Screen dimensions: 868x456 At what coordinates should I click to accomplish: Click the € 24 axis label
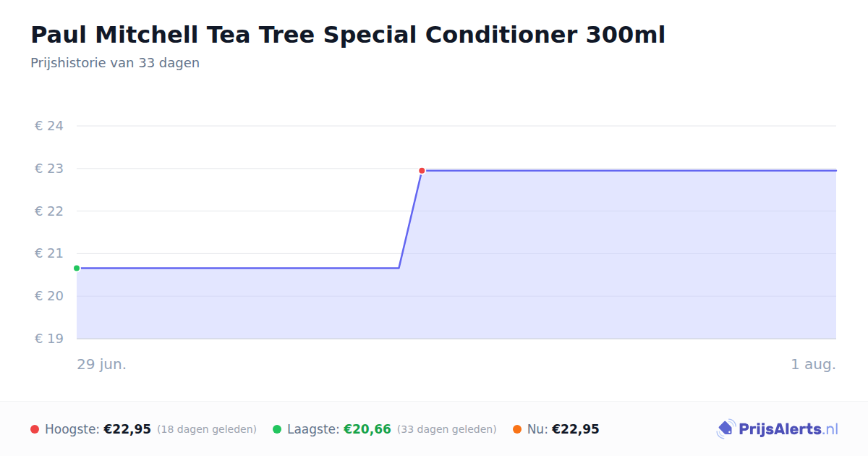click(49, 126)
